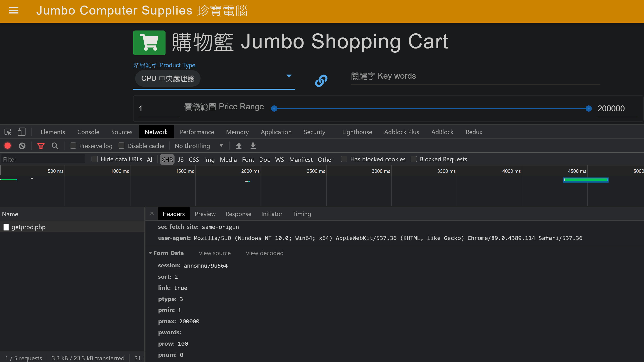This screenshot has height=362, width=644.
Task: Select the Network tab
Action: pos(156,132)
